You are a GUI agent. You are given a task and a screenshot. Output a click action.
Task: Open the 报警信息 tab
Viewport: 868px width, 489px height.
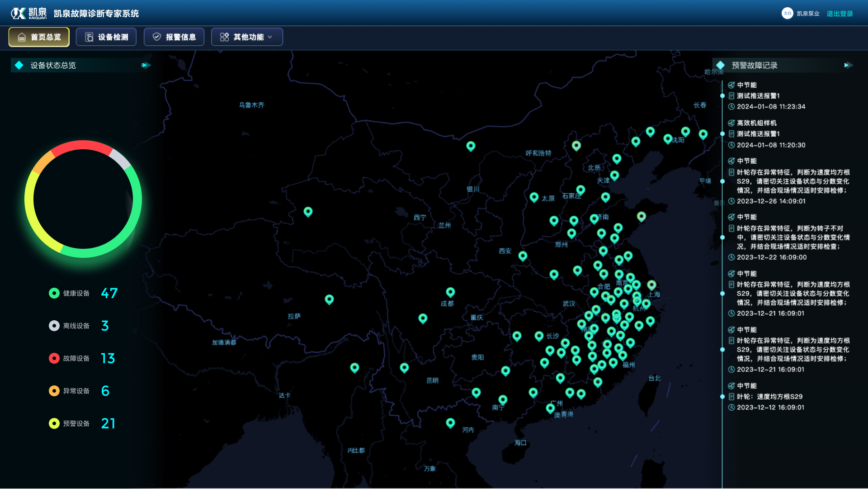(174, 37)
